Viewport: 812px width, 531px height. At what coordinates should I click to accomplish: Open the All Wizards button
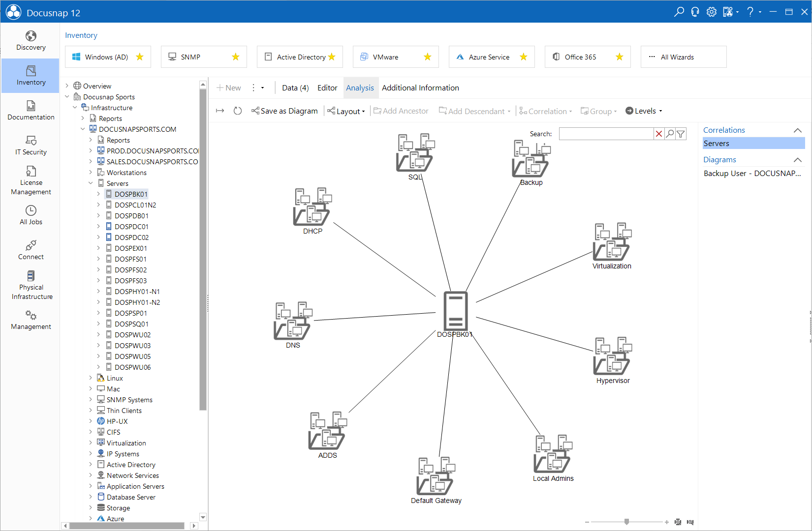684,57
